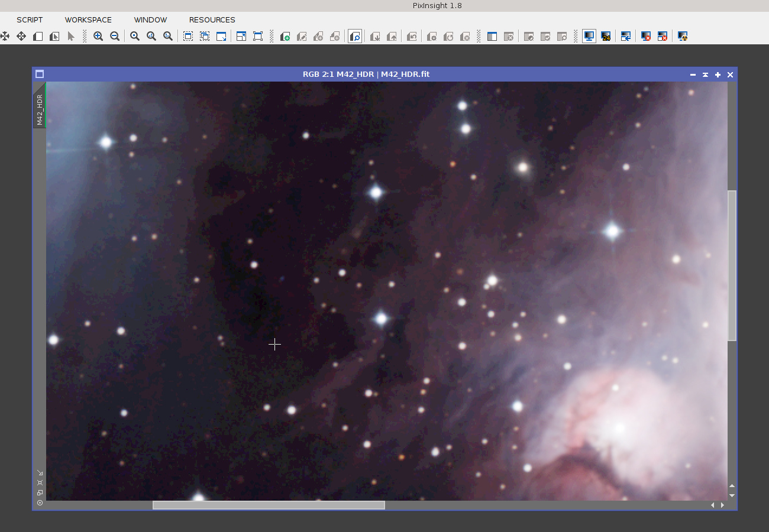
Task: Click the single dashed-rectangle preview icon
Action: pos(188,36)
